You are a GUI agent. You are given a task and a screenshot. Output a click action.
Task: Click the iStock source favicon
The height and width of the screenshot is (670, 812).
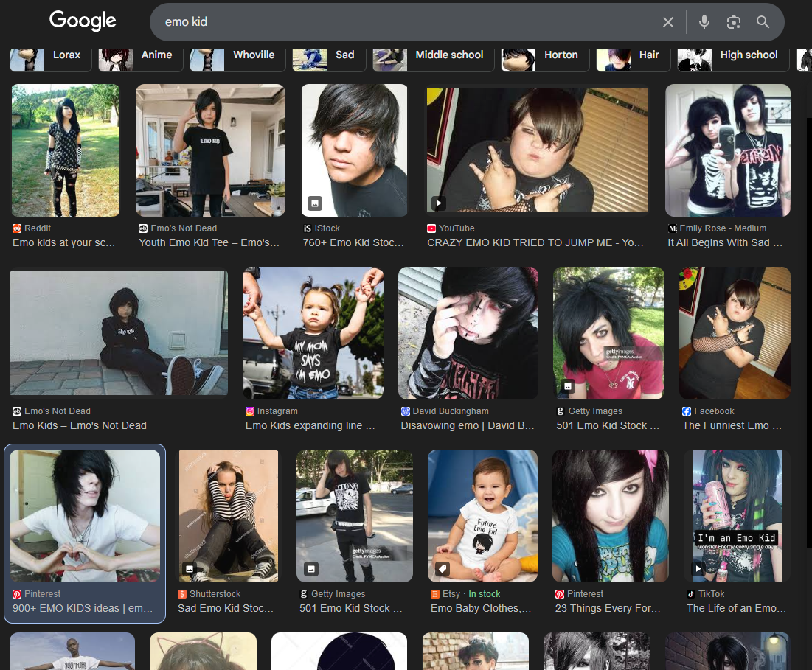(308, 228)
